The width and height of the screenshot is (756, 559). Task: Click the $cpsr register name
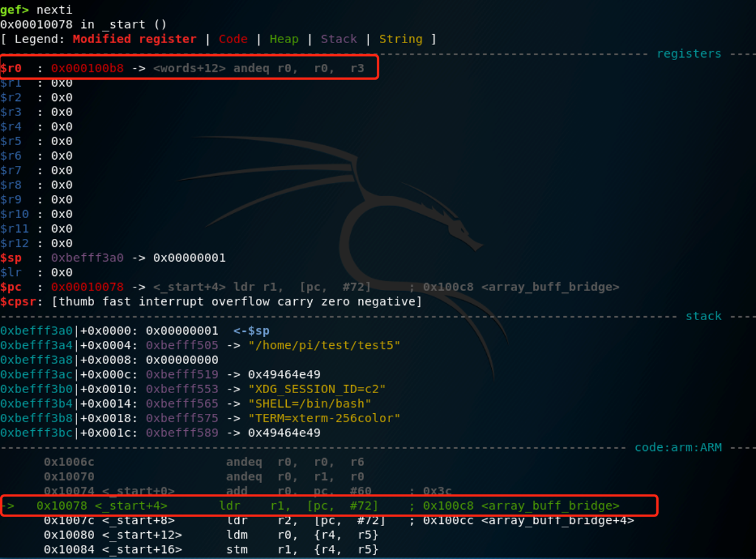pyautogui.click(x=18, y=301)
